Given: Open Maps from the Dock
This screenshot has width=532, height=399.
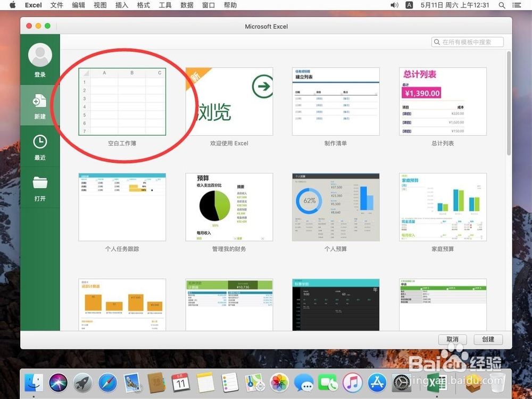Looking at the screenshot, I should click(x=254, y=383).
